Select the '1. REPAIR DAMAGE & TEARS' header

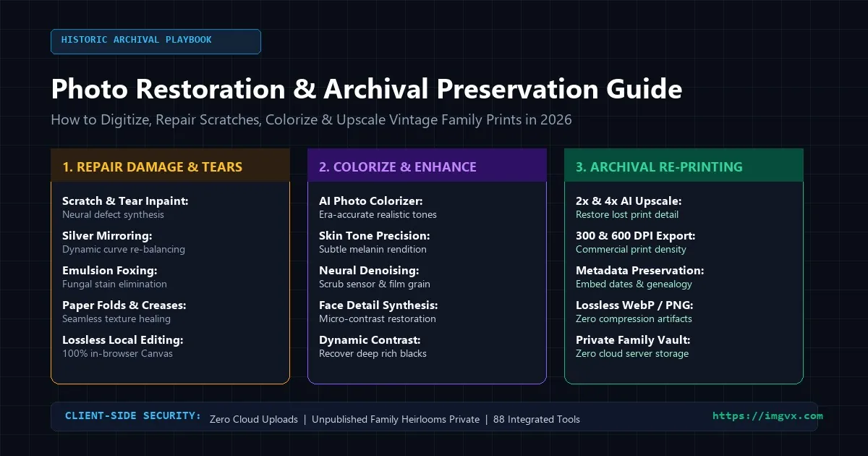[170, 166]
